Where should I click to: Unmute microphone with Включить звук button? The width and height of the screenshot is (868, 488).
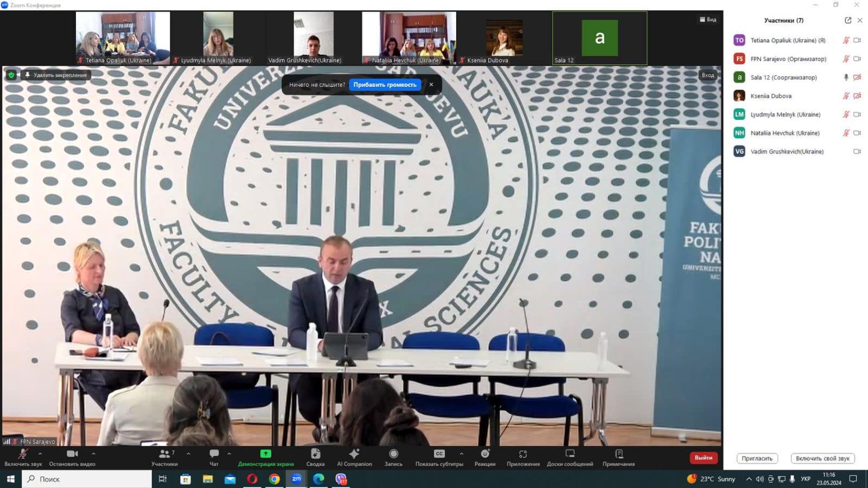tap(23, 458)
